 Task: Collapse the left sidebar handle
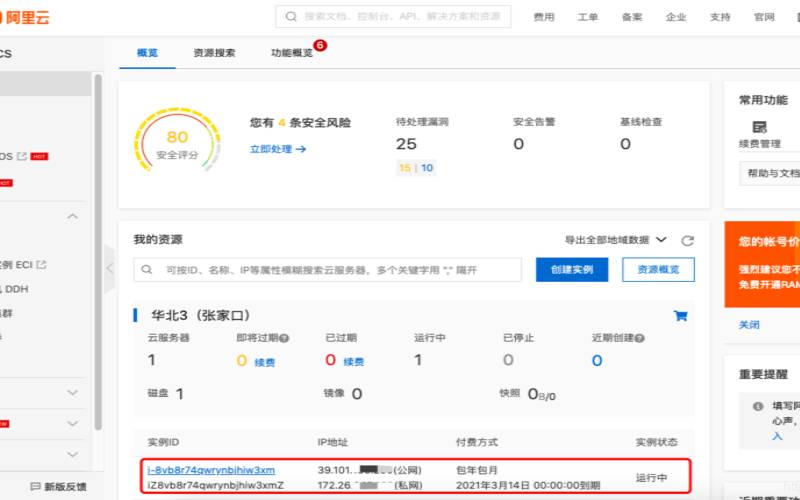click(110, 268)
